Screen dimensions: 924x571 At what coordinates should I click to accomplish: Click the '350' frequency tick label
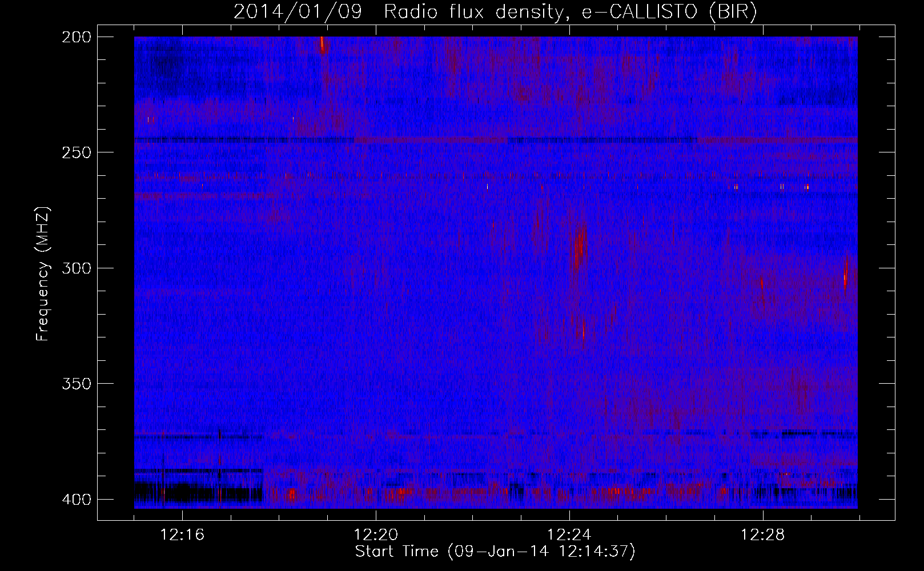(77, 383)
